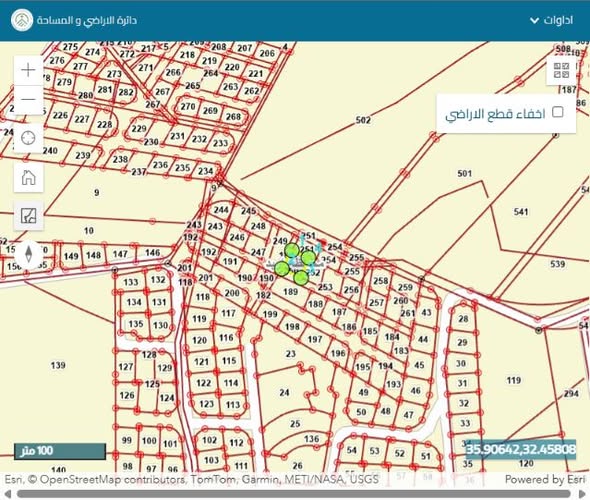This screenshot has width=590, height=500.
Task: Click parcel number 275
Action: click(70, 47)
